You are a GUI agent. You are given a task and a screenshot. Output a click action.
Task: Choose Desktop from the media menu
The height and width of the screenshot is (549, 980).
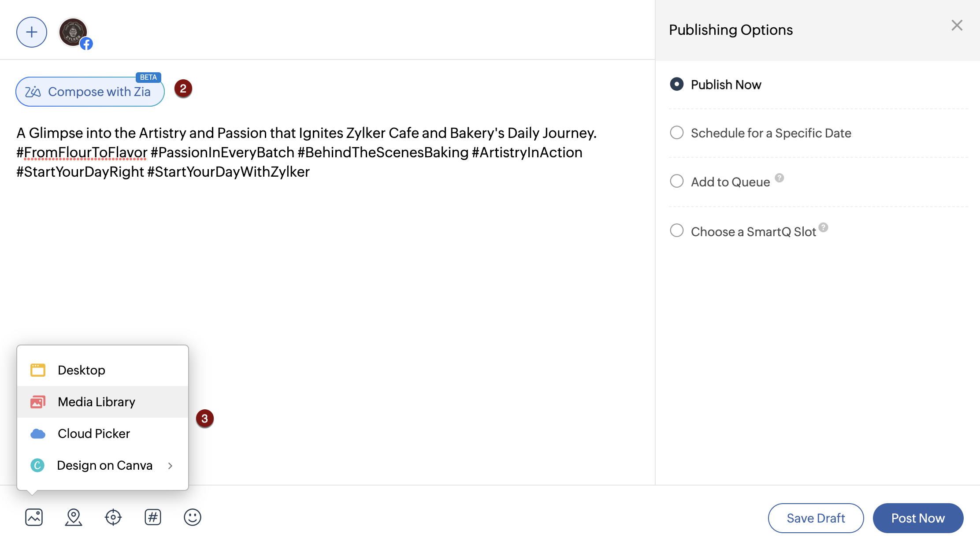82,370
